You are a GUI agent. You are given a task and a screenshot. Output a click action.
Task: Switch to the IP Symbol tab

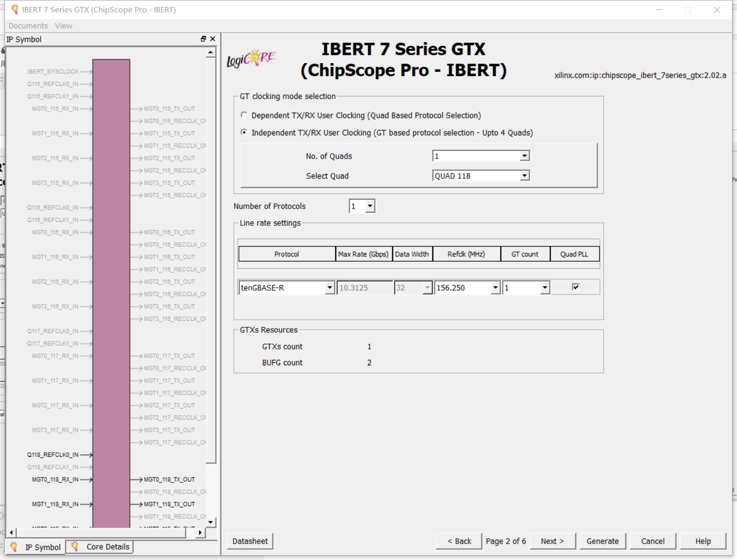[x=36, y=547]
